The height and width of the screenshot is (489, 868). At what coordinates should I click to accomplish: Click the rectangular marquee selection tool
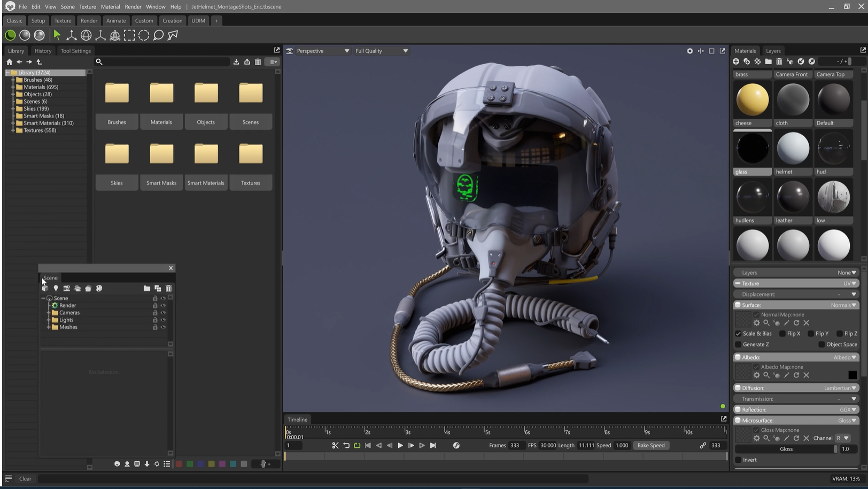click(x=129, y=35)
